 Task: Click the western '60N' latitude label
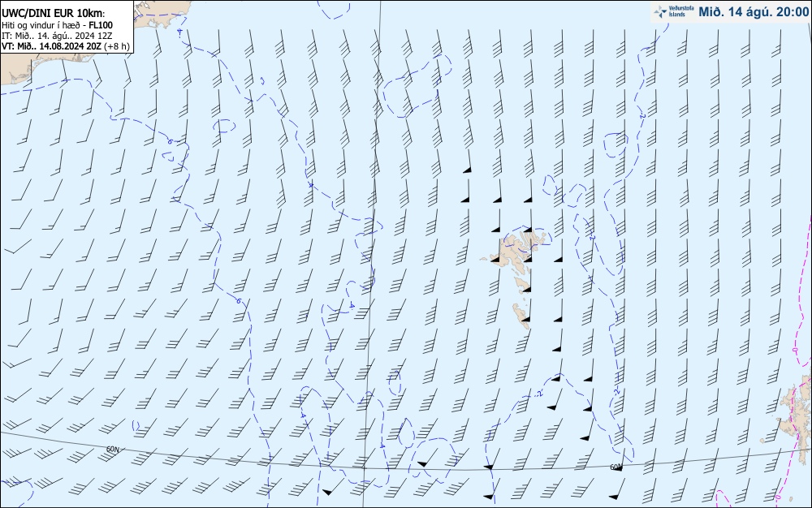[112, 450]
